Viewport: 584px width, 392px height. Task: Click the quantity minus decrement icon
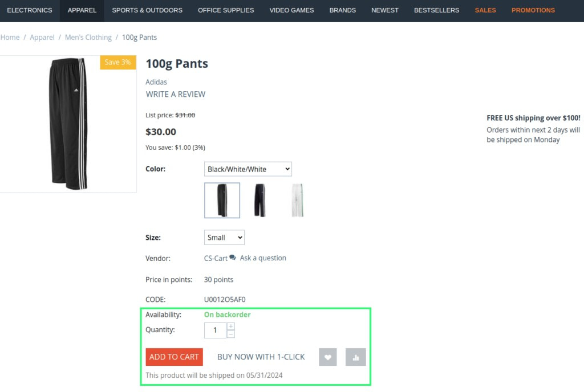coord(231,334)
